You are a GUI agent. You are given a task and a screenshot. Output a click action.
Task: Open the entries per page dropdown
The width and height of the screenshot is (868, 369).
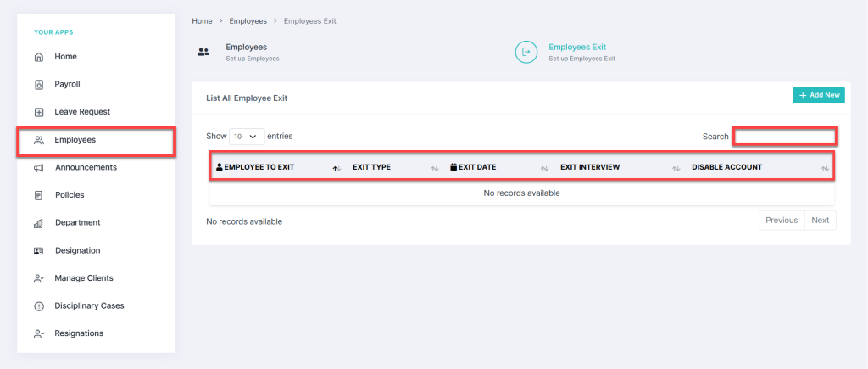tap(245, 136)
